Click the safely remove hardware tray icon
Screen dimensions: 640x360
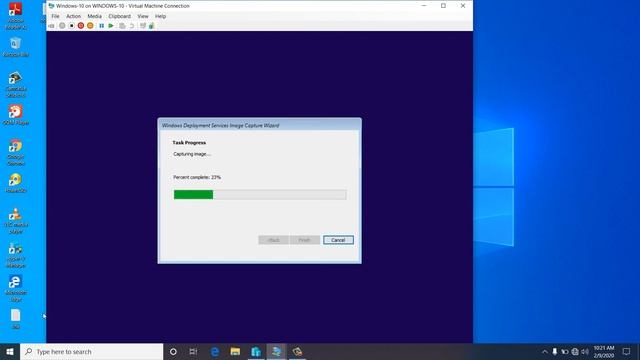coord(555,351)
